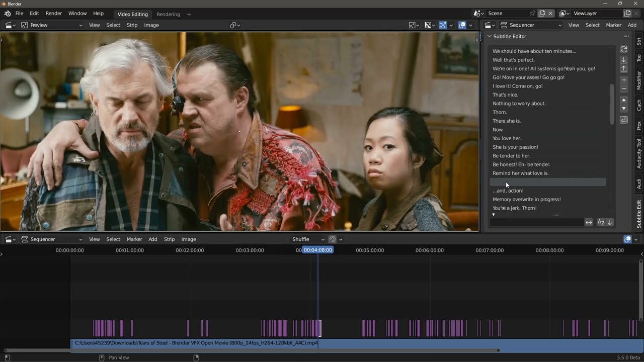
Task: Collapse the Subtitle Editor panel
Action: [489, 36]
